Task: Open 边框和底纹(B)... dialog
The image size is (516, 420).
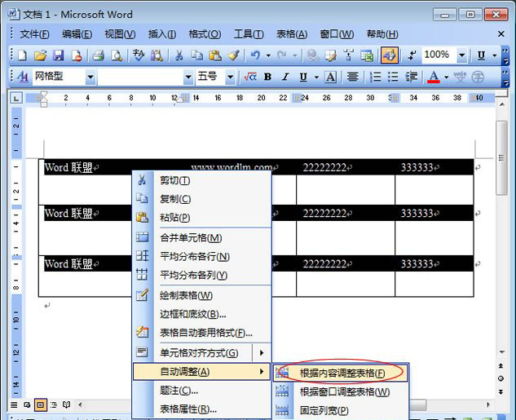Action: tap(201, 314)
